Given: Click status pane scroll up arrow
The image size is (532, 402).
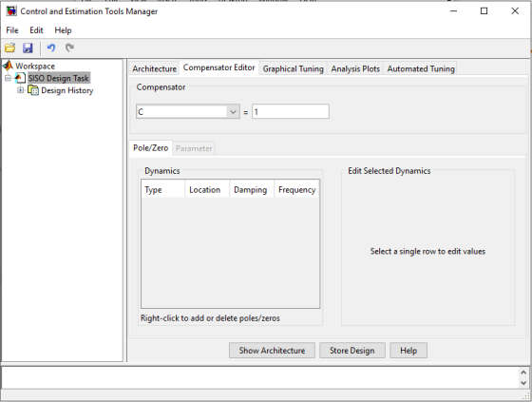Looking at the screenshot, I should pyautogui.click(x=523, y=373).
